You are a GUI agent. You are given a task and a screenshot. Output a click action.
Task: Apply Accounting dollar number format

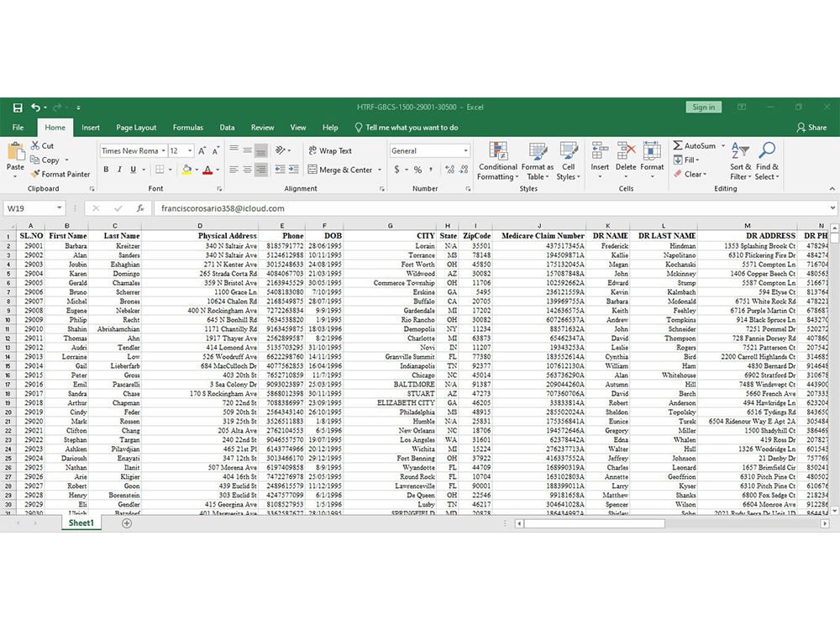(396, 170)
